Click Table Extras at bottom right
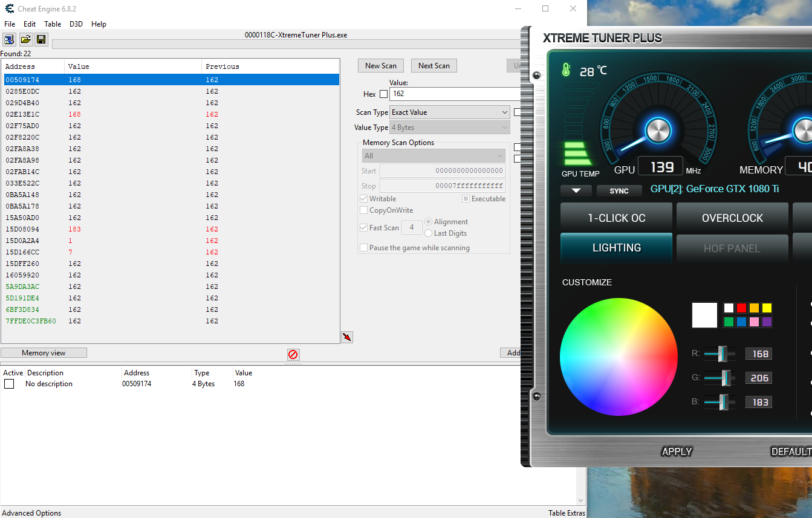The height and width of the screenshot is (518, 812). [567, 513]
